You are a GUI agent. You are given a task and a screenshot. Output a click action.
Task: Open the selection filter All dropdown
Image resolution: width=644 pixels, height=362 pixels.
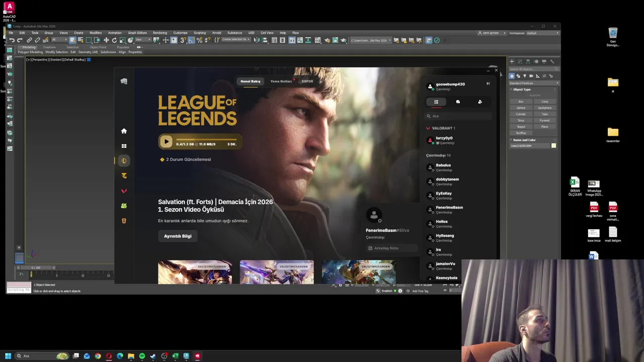(59, 39)
